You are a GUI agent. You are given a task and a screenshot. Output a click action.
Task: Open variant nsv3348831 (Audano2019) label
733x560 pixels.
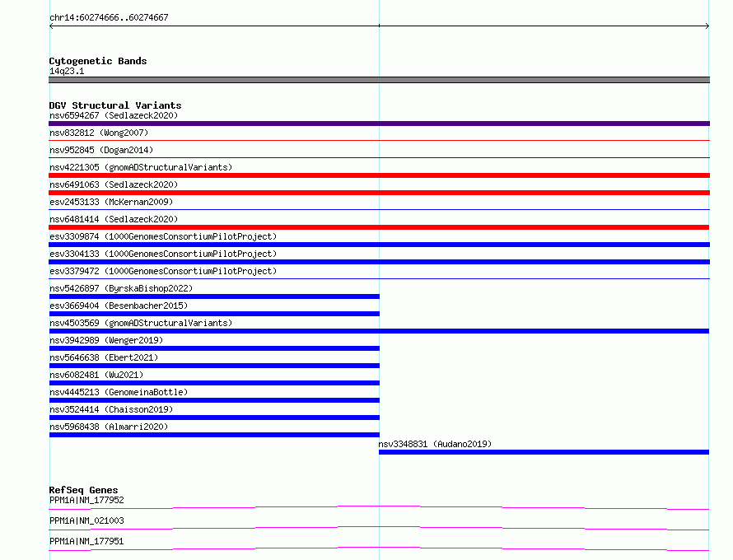point(435,444)
